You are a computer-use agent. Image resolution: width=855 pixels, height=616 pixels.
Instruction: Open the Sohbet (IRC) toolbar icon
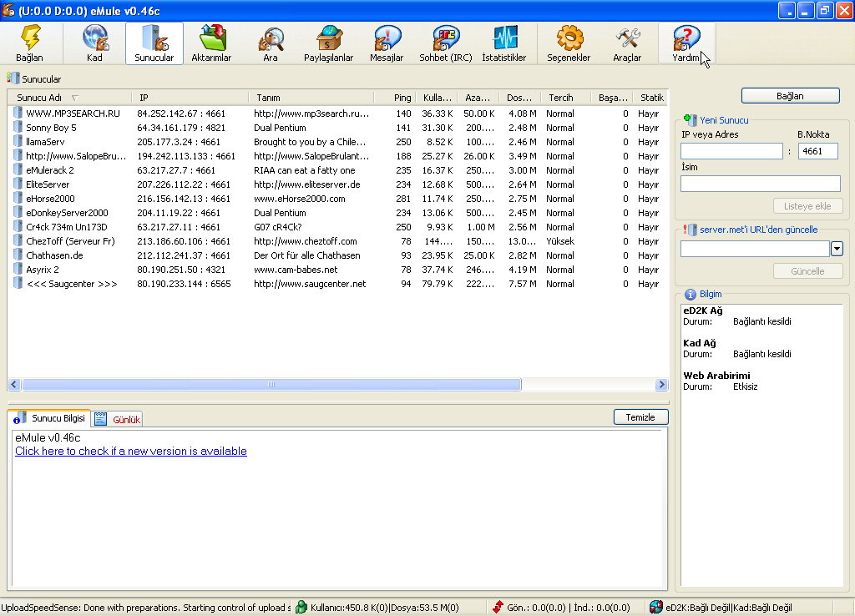point(446,38)
